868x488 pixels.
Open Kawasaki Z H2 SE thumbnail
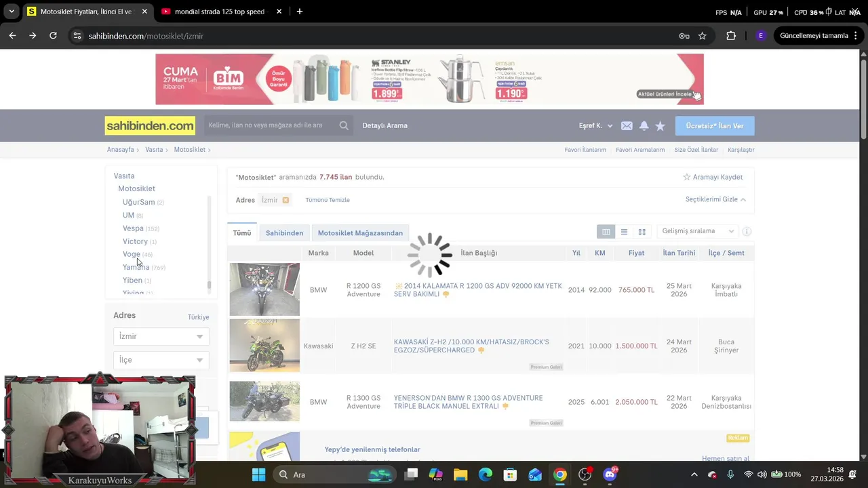click(x=264, y=346)
